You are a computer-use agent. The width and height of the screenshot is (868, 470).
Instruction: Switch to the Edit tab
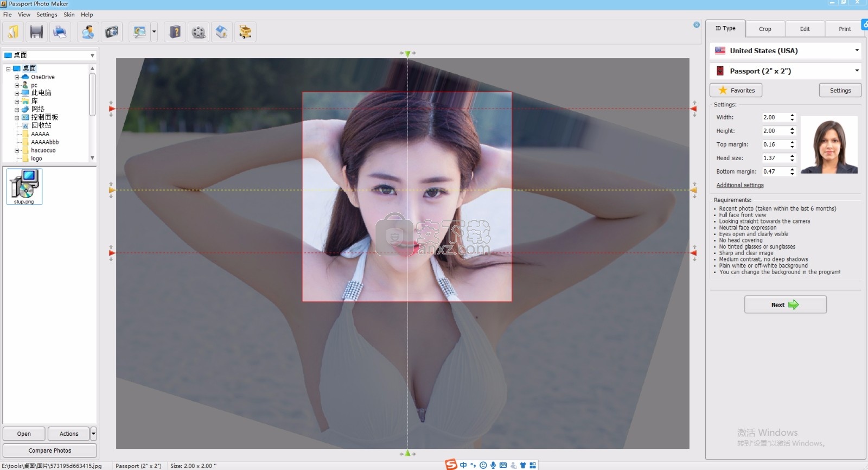tap(805, 29)
